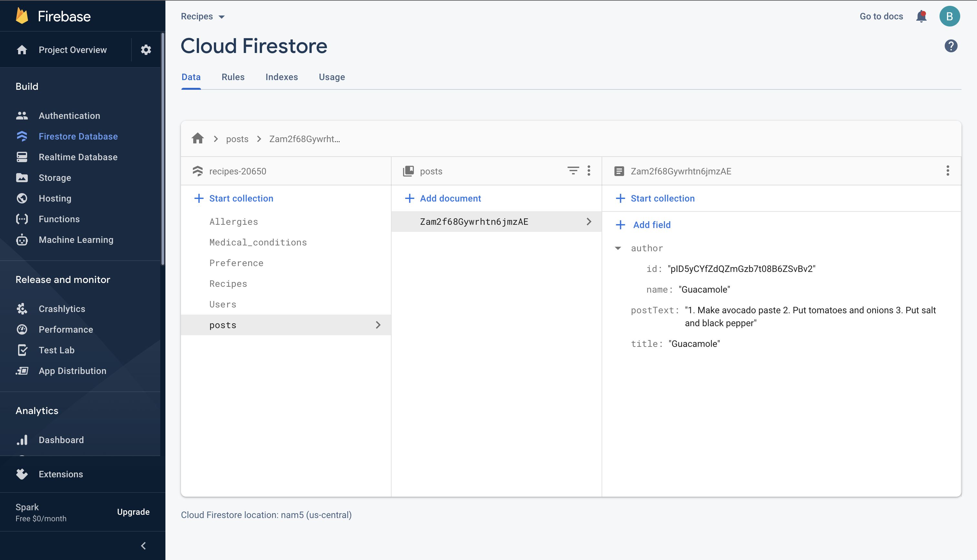Viewport: 977px width, 560px height.
Task: Click the notifications bell icon
Action: (x=921, y=16)
